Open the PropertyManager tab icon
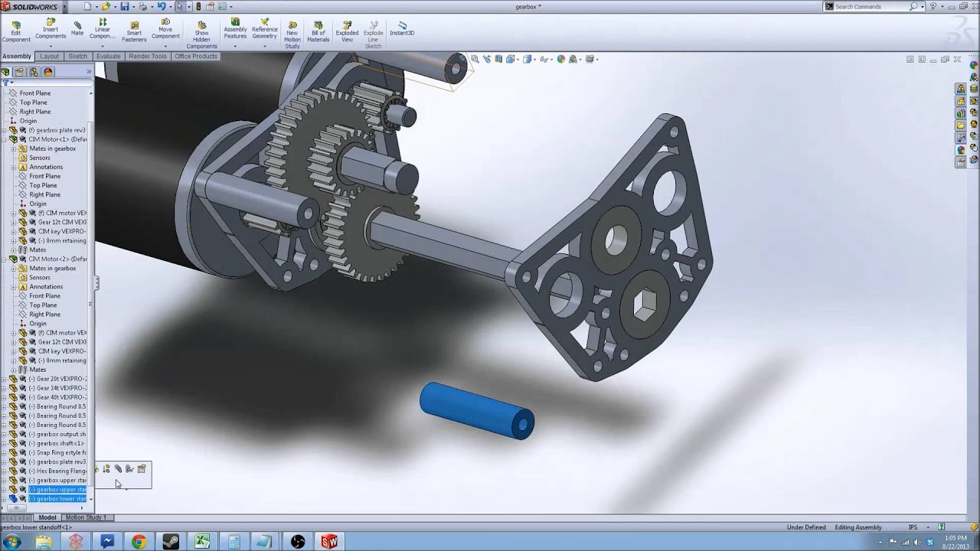The width and height of the screenshot is (980, 551). [x=20, y=72]
